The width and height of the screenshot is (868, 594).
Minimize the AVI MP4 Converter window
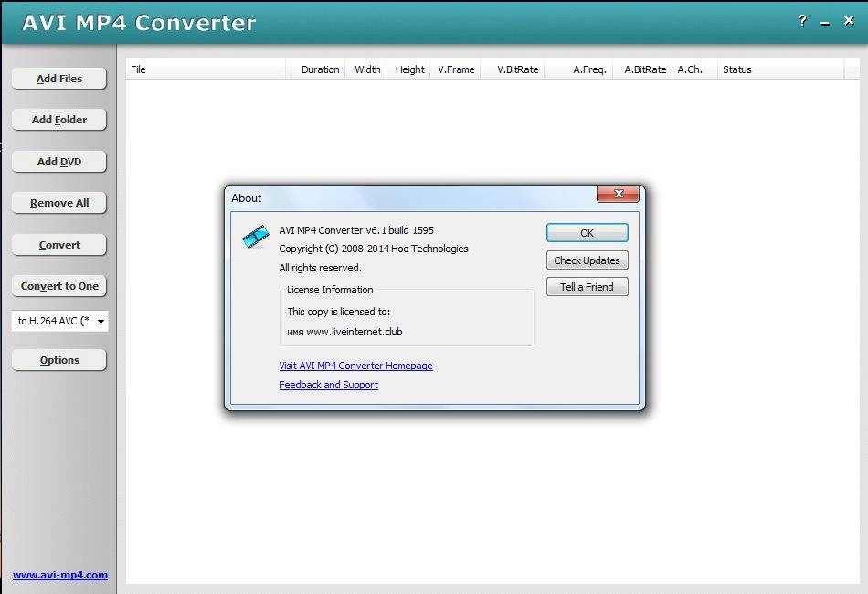click(825, 24)
